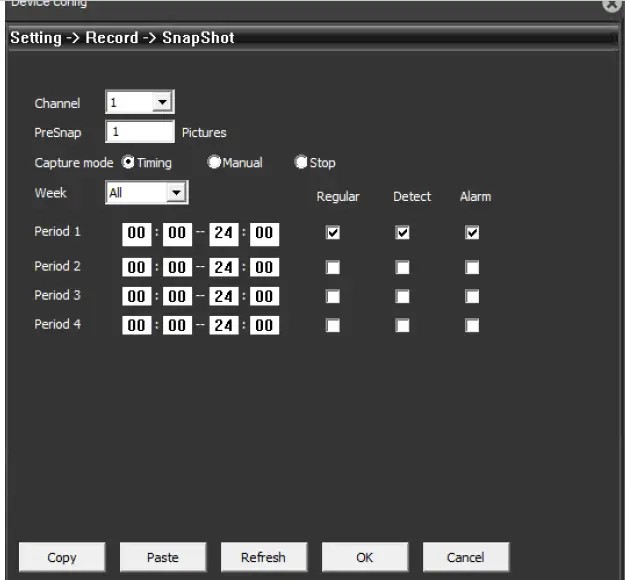The image size is (625, 580).
Task: Enable Regular for Period 3
Action: click(333, 296)
